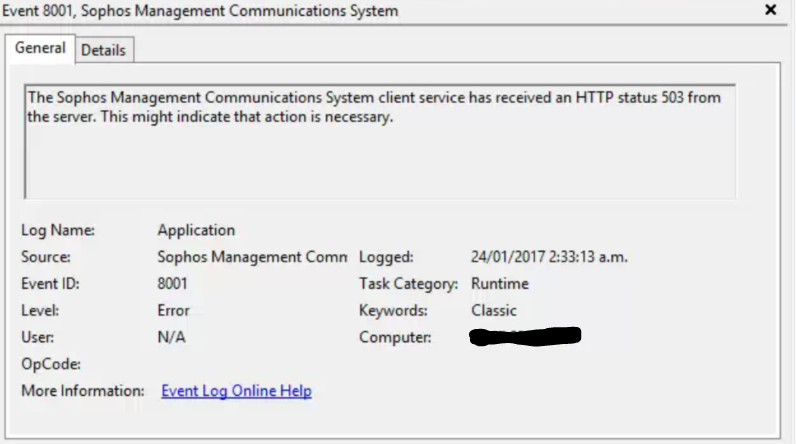Screen dimensions: 796x444
Task: Click the Log Name value 'Application'
Action: [x=196, y=230]
